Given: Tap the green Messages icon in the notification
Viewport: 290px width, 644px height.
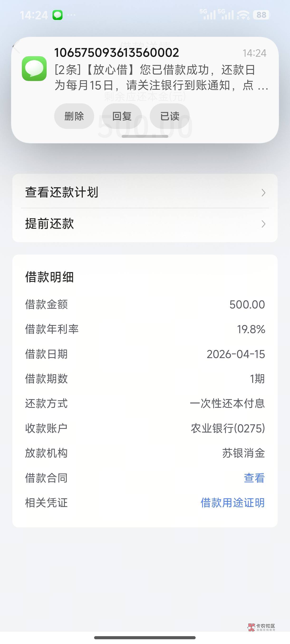Looking at the screenshot, I should 34,68.
